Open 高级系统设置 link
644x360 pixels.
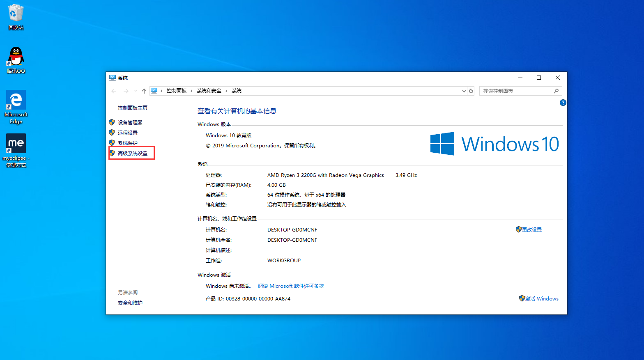tap(133, 154)
